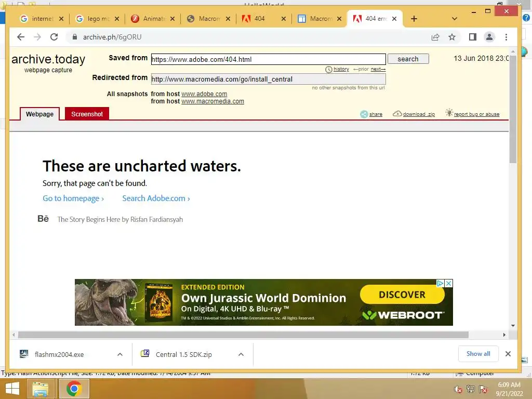Open flashmx2004.exe download

(59, 354)
